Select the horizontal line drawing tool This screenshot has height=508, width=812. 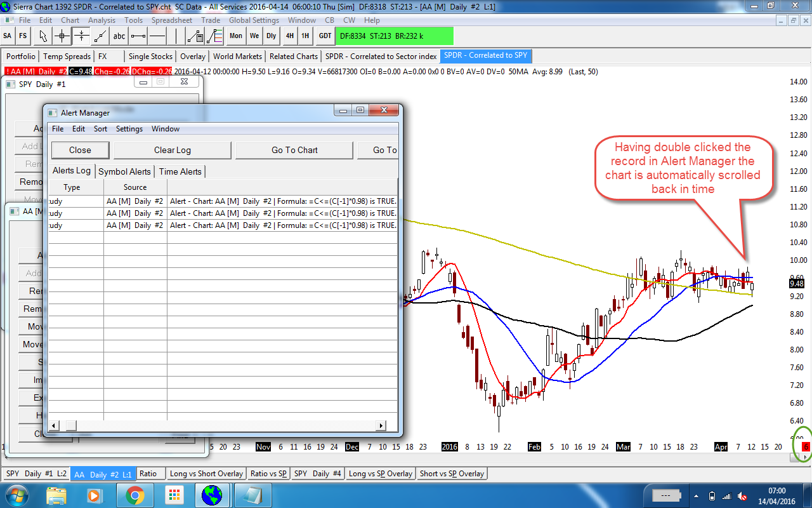coord(157,36)
